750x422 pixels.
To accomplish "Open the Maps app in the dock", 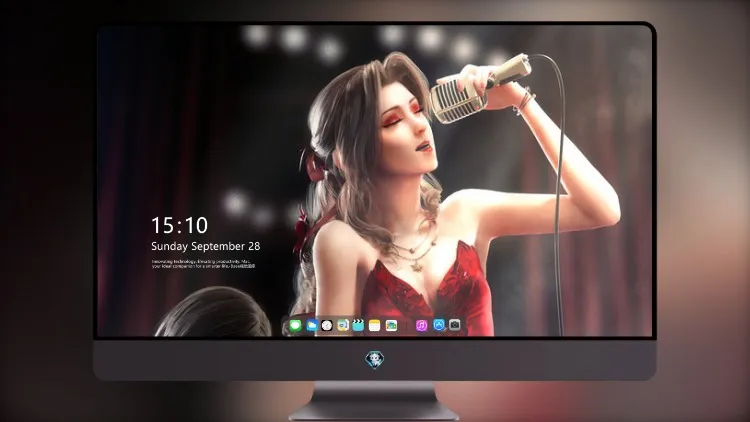I will click(343, 326).
